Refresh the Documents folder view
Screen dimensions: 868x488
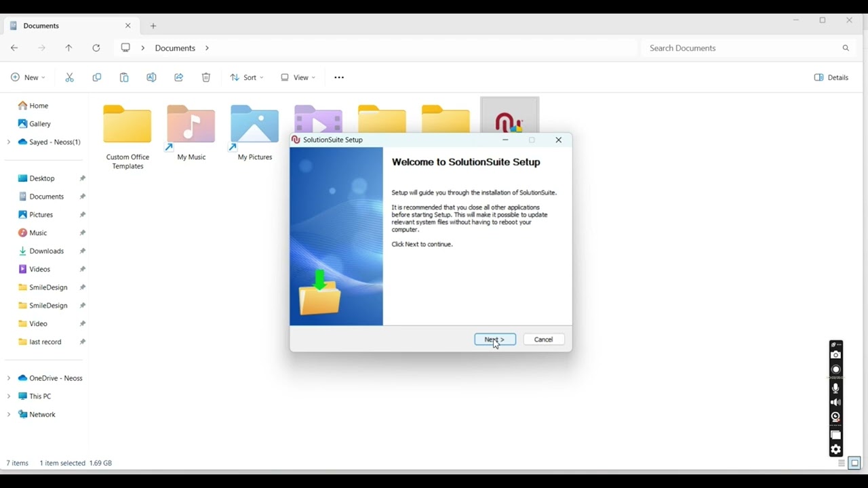(96, 48)
